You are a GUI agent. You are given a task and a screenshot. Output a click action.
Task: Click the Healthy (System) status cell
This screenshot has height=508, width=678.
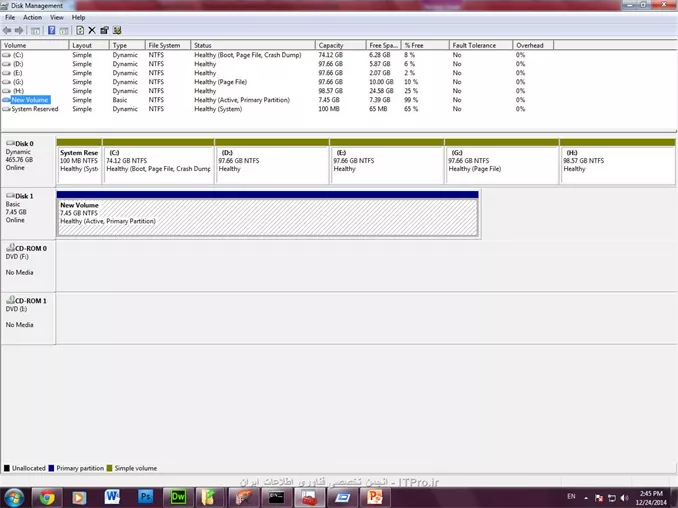tap(218, 109)
